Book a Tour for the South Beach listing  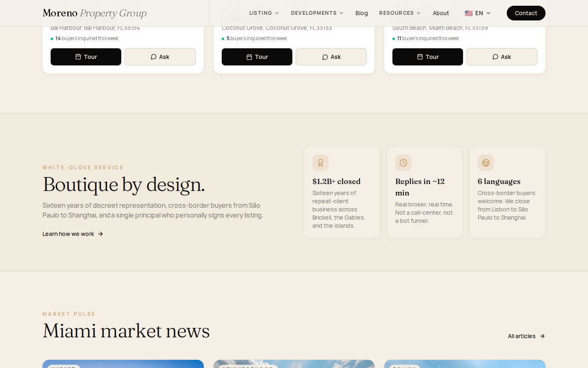[428, 57]
